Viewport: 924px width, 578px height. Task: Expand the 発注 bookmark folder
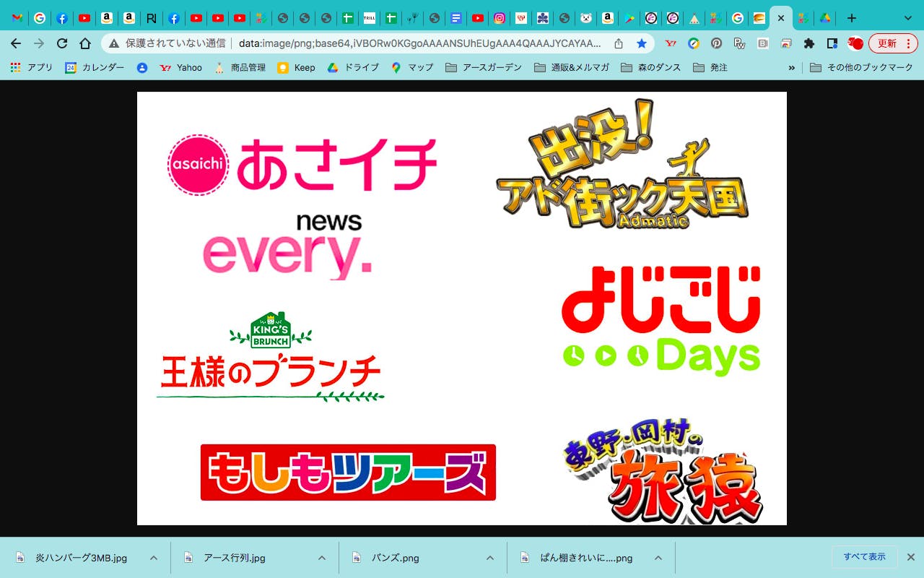710,67
